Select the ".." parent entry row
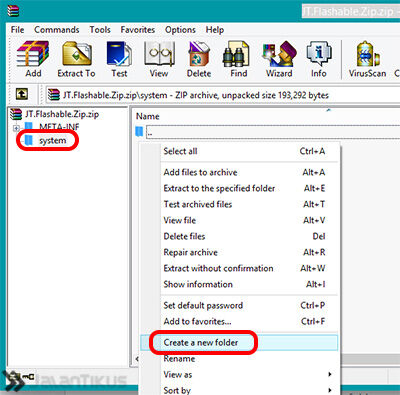 pyautogui.click(x=267, y=132)
